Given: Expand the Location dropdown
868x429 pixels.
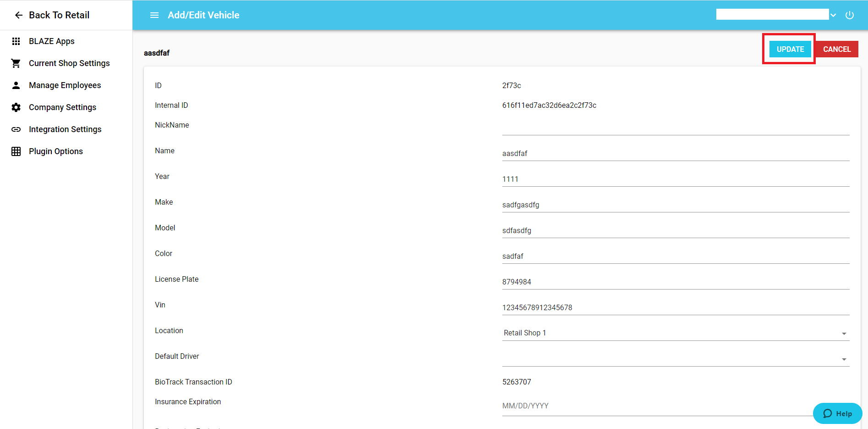Looking at the screenshot, I should 675,333.
